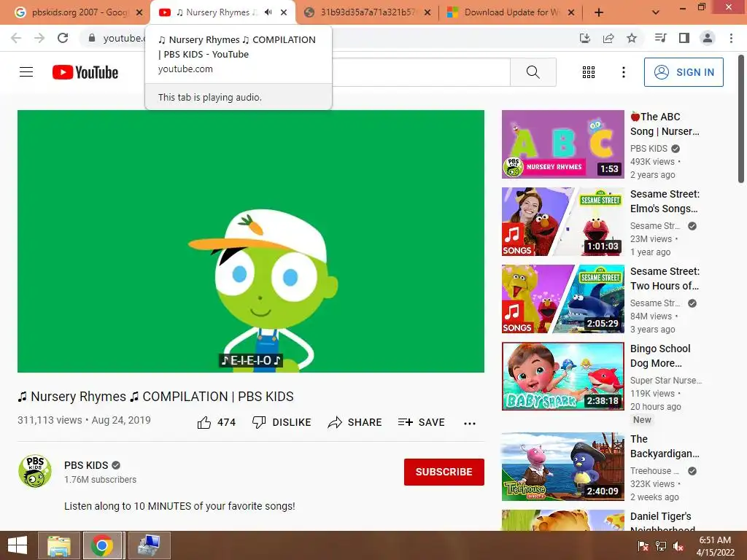Open Chrome media controls icon
This screenshot has height=560, width=747.
click(660, 38)
